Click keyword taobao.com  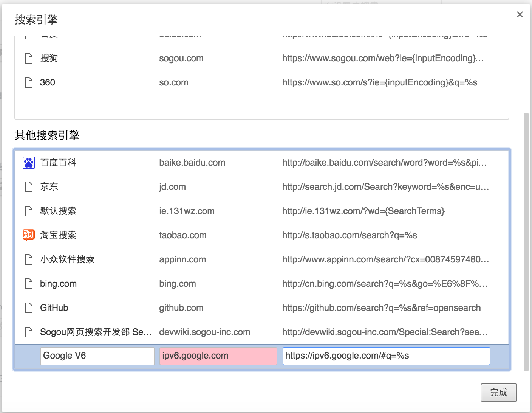tap(183, 235)
